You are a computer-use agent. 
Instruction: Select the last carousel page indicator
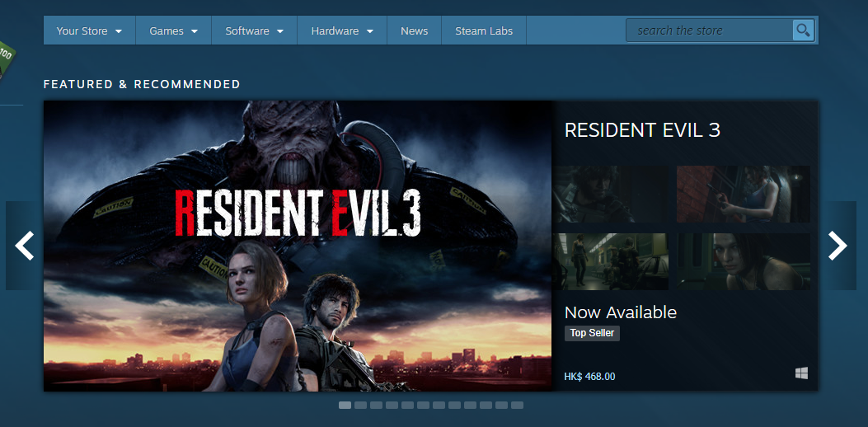pyautogui.click(x=517, y=406)
